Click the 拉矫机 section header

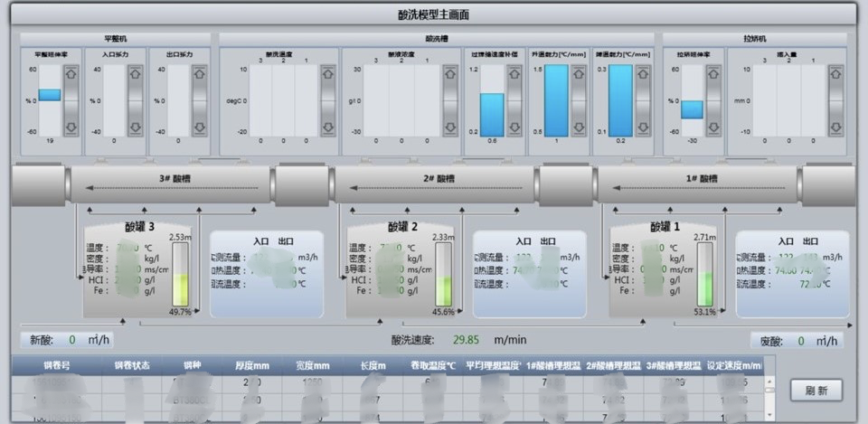754,39
